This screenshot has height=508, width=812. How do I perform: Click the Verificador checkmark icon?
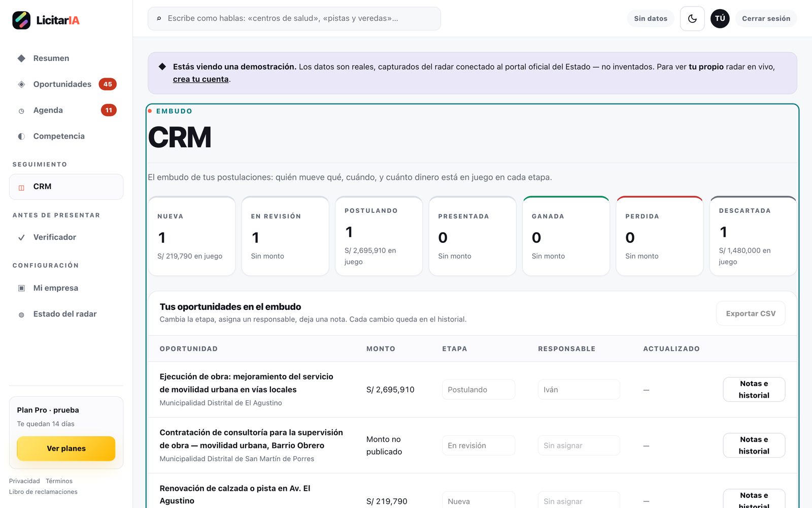(21, 237)
